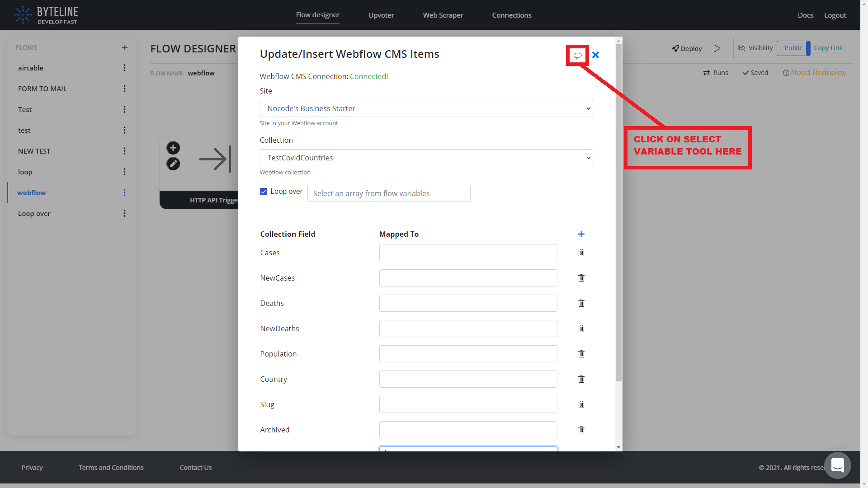Close the Update/Insert Webflow CMS Items dialog
This screenshot has height=488, width=868.
click(x=595, y=55)
